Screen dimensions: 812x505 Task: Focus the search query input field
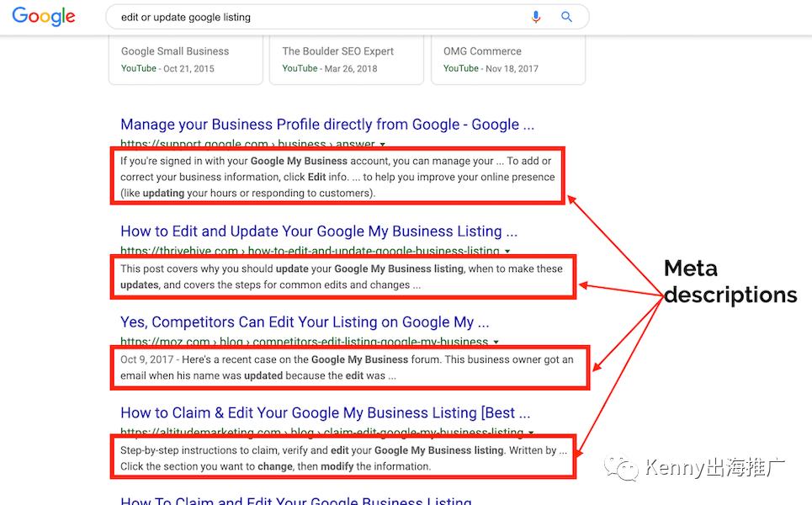320,17
